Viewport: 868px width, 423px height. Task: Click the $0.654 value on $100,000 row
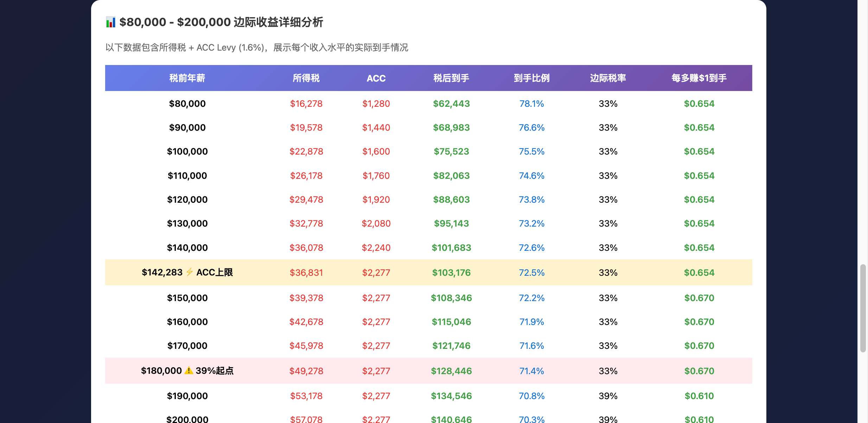[698, 151]
